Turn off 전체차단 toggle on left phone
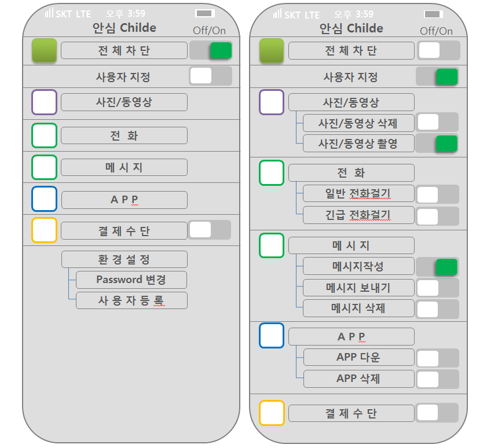Screen dimensions: 487x448 pos(211,50)
